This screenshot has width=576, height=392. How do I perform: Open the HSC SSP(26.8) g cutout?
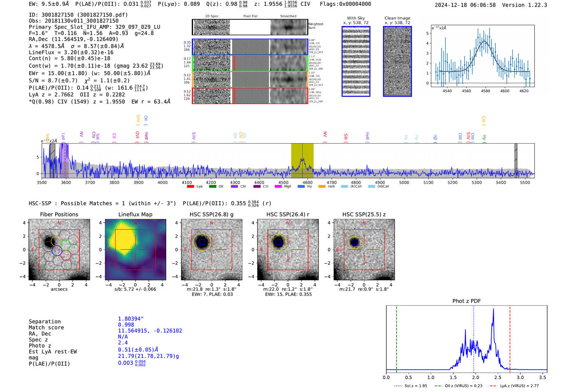coord(212,250)
